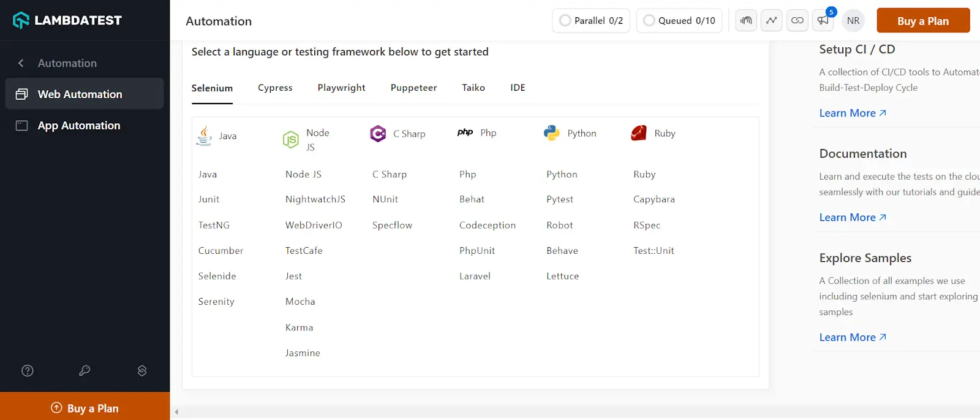
Task: Click the chain link icon in header
Action: (x=797, y=21)
